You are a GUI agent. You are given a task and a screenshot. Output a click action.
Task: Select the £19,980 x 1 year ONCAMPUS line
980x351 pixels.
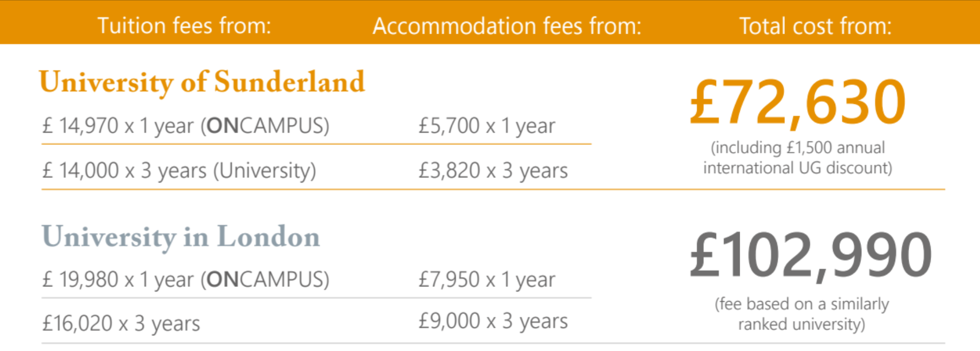186,280
